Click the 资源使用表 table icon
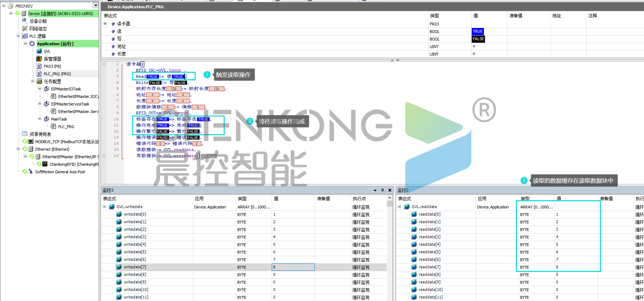 click(25, 134)
